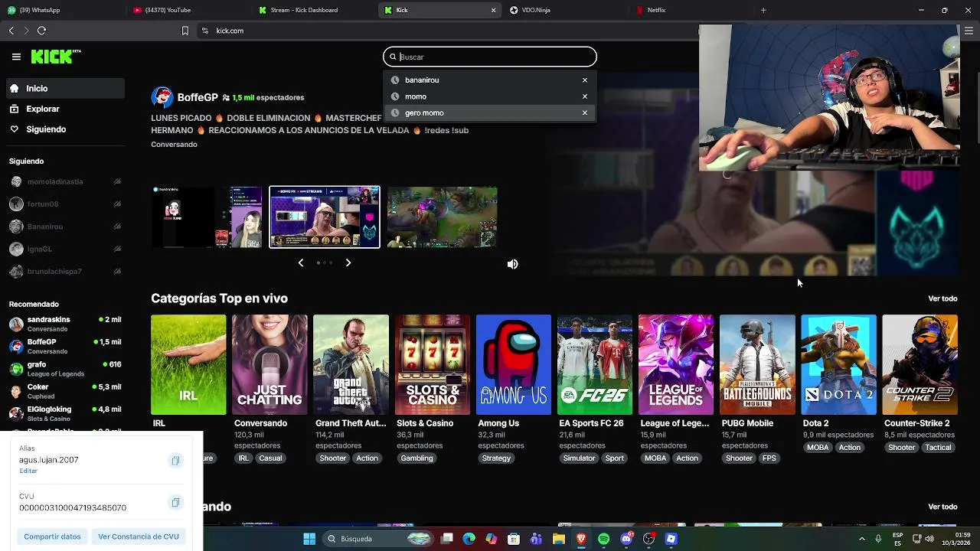Bookmark page with browser bookmark icon
Image resolution: width=980 pixels, height=551 pixels.
coord(185,31)
